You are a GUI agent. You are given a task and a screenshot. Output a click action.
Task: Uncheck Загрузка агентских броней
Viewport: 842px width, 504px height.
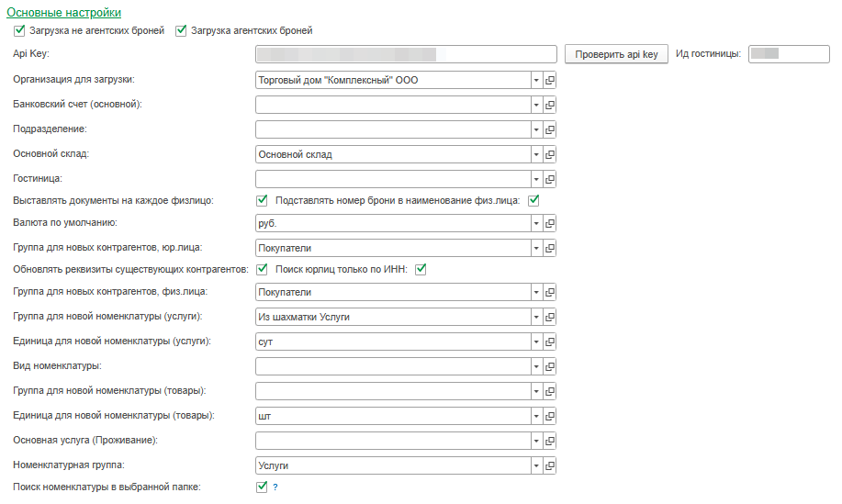tap(180, 30)
